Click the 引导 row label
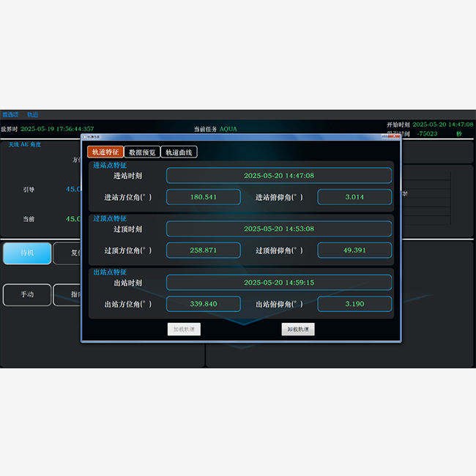 29,190
